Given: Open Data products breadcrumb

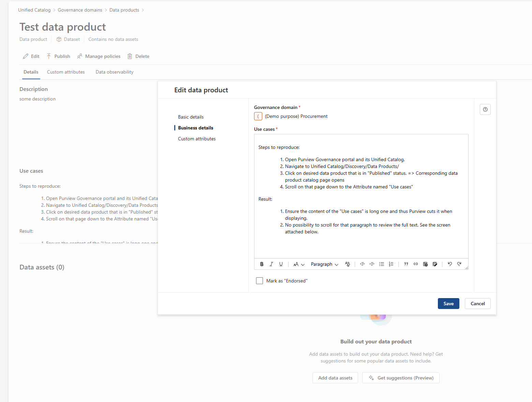Looking at the screenshot, I should click(124, 10).
